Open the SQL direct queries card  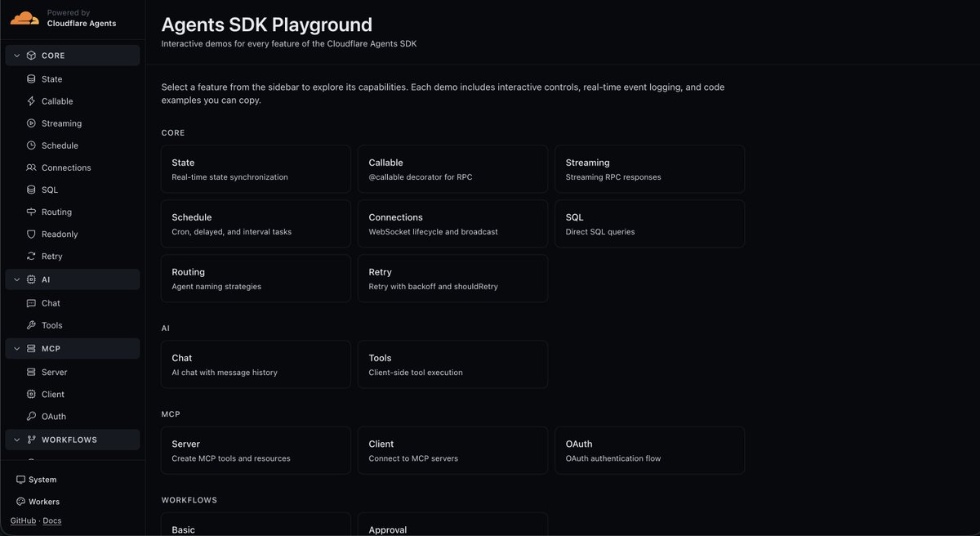coord(649,224)
